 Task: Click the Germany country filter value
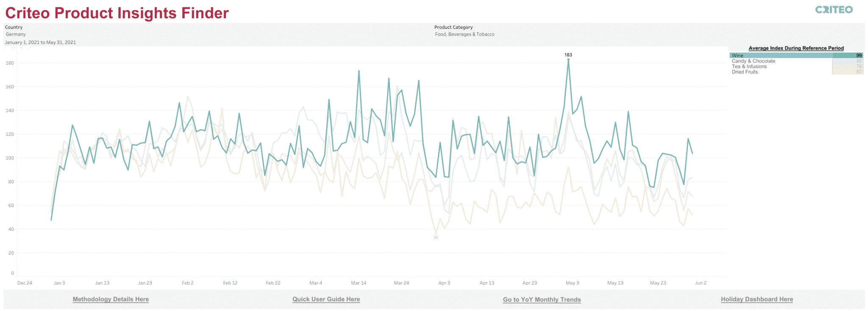coord(16,34)
